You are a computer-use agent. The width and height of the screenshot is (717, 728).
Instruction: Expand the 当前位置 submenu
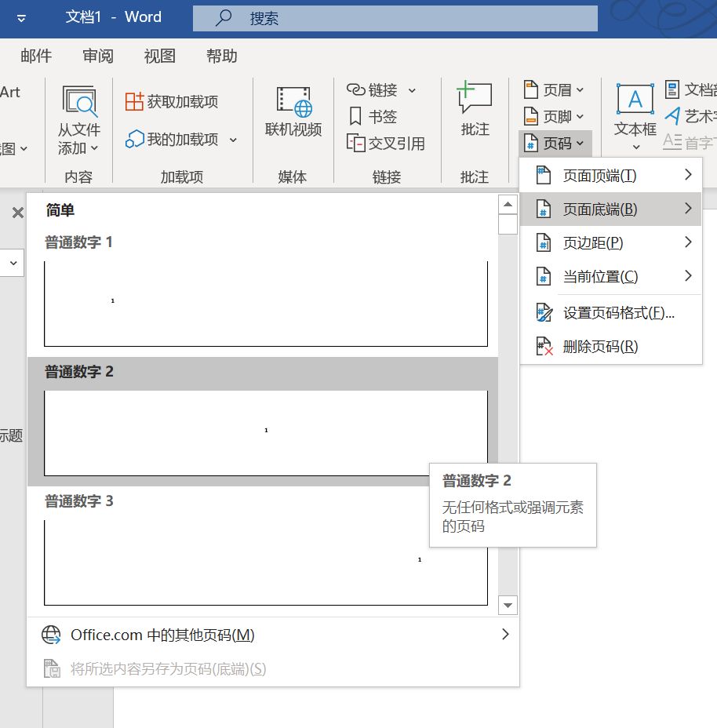pyautogui.click(x=612, y=276)
